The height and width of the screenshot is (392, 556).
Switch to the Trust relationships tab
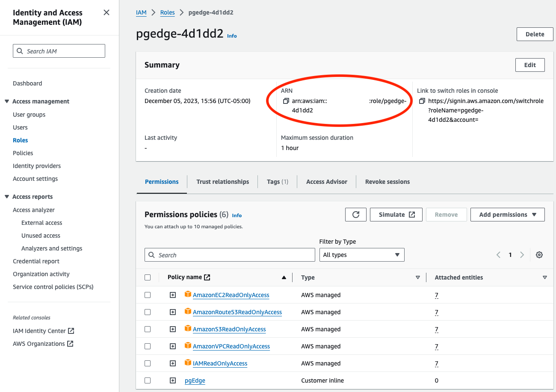coord(222,182)
